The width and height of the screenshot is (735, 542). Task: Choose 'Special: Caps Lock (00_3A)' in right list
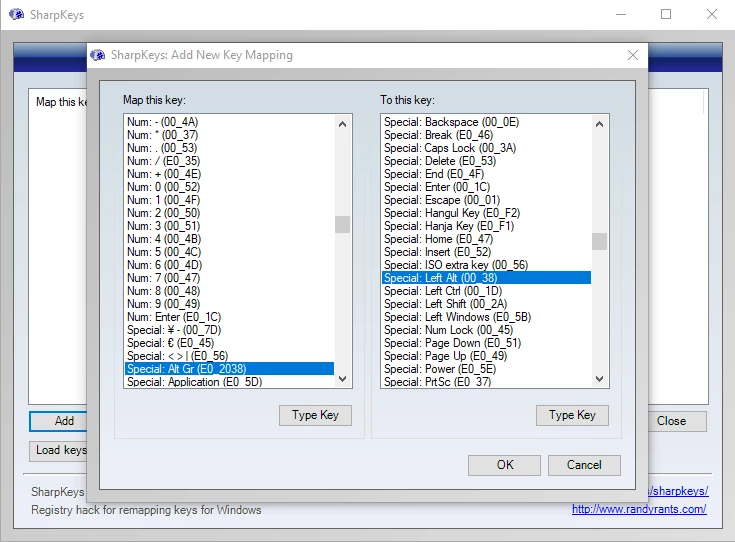[487, 148]
